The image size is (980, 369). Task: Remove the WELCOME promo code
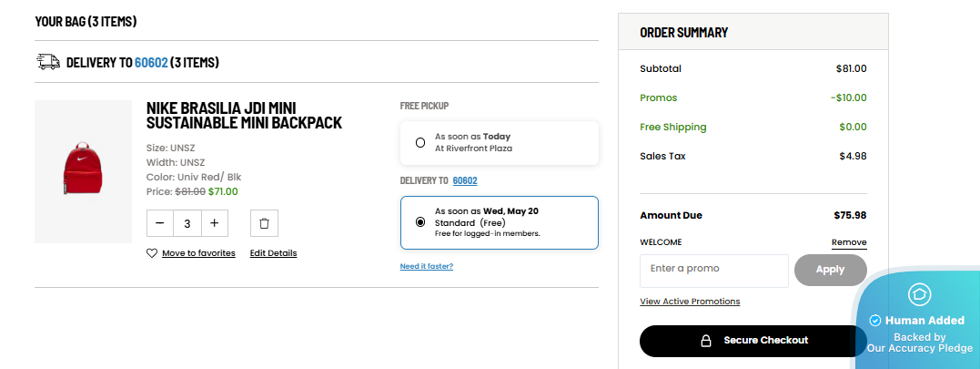(849, 242)
